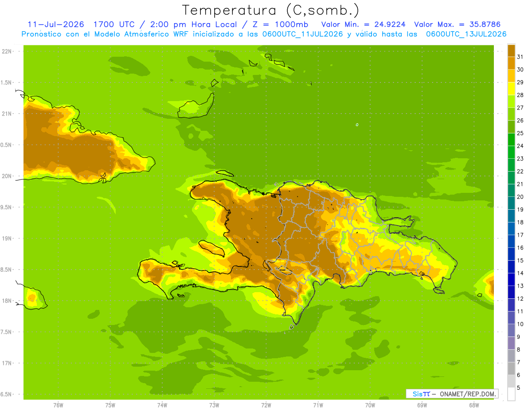The height and width of the screenshot is (411, 532).
Task: Click the '17N' latitude axis label
Action: [7, 363]
